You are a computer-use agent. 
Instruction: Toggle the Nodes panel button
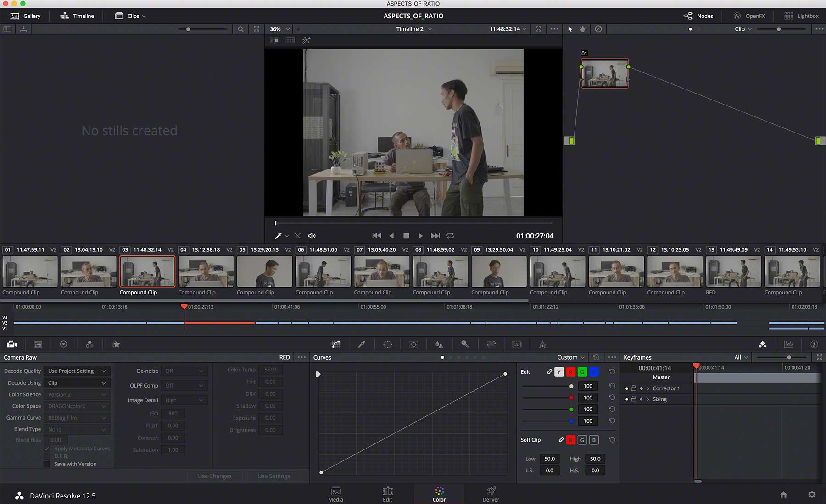[698, 16]
